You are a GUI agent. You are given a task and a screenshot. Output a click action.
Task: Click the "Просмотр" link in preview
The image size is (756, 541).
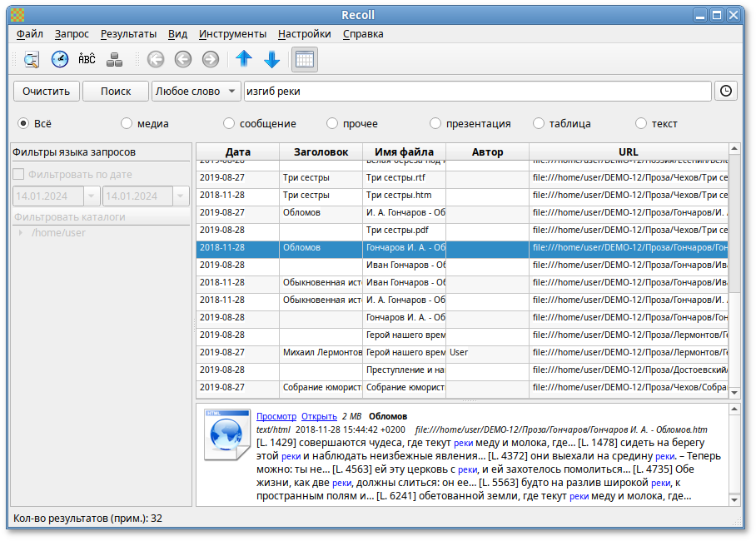[x=276, y=416]
